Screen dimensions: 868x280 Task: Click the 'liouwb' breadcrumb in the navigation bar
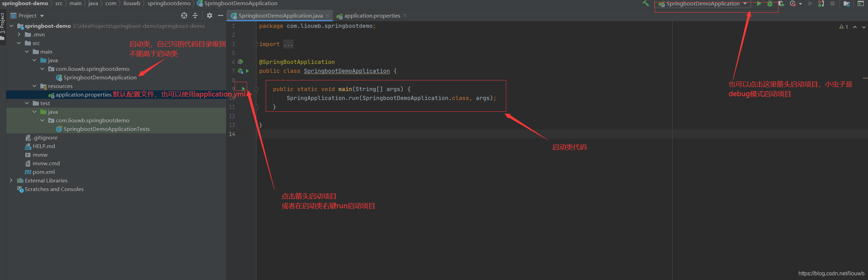[132, 3]
